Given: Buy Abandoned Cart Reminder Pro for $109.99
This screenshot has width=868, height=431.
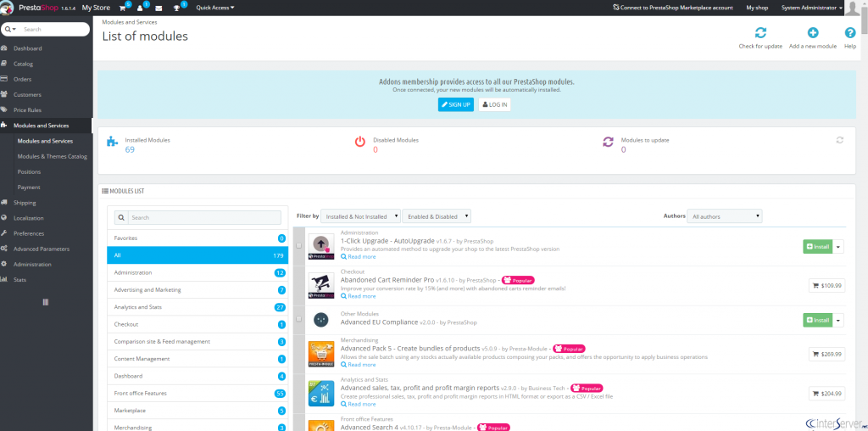Looking at the screenshot, I should click(827, 286).
